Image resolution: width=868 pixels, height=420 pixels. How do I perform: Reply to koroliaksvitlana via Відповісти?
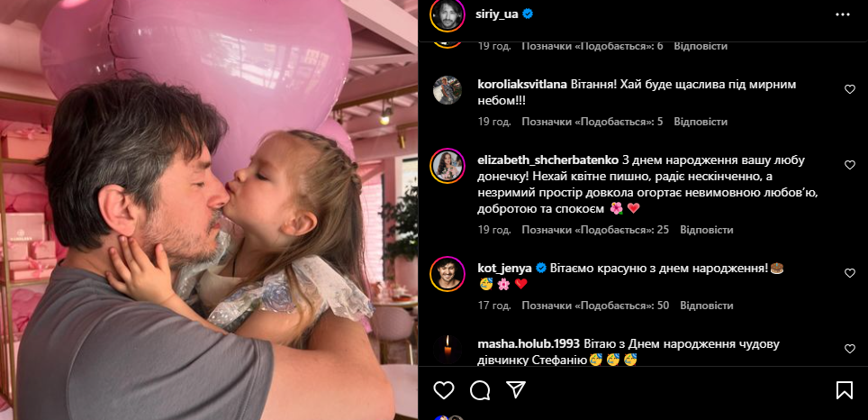coord(701,122)
